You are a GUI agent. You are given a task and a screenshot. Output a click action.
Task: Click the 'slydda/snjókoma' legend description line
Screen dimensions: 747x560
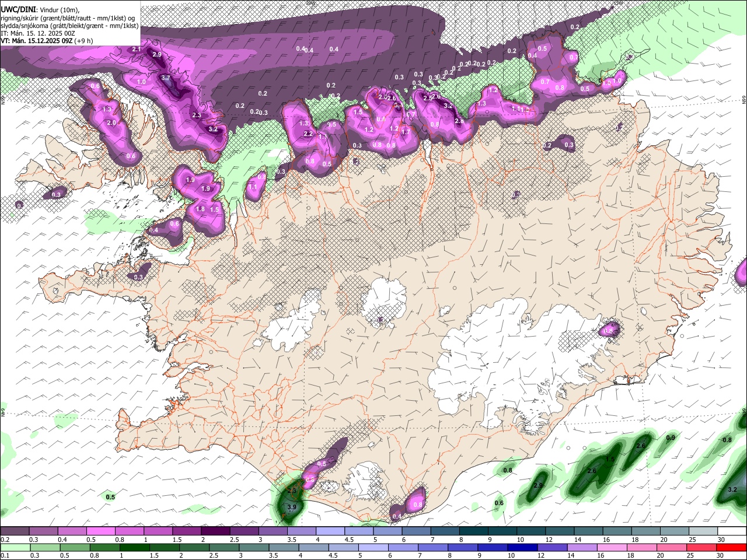(x=69, y=26)
